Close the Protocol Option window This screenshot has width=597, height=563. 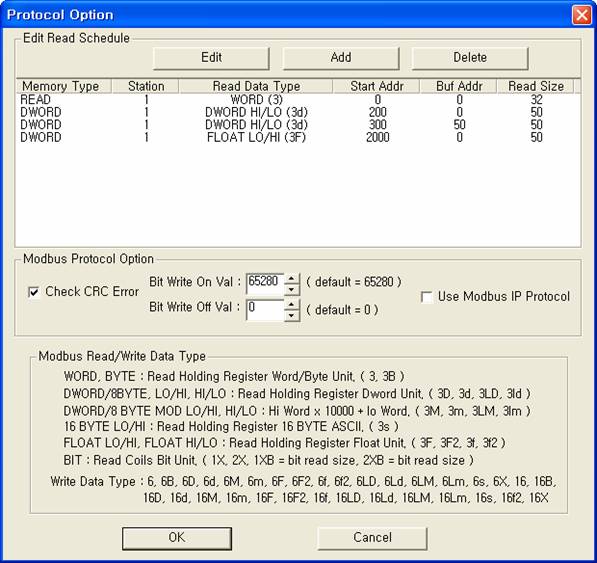coord(582,15)
